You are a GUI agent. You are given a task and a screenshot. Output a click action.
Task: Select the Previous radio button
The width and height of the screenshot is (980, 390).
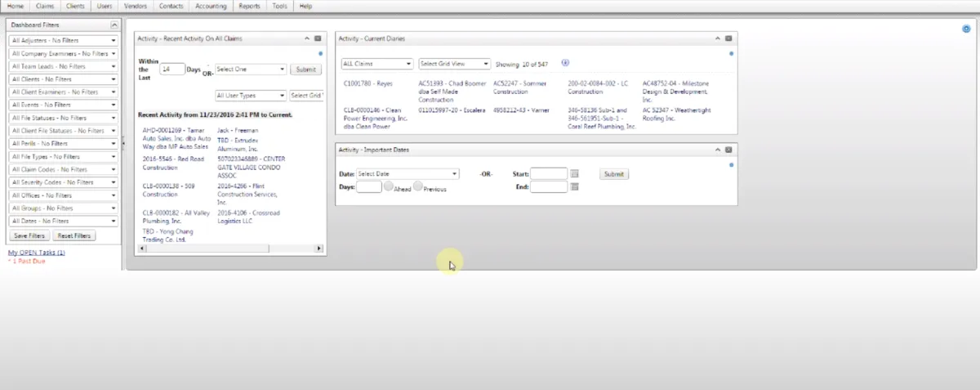point(418,186)
